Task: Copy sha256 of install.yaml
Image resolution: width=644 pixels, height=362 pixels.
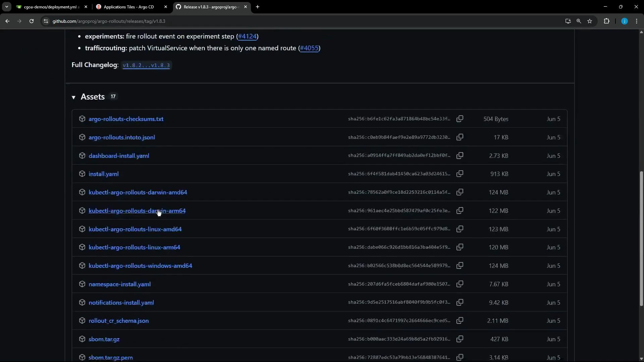Action: [x=460, y=174]
